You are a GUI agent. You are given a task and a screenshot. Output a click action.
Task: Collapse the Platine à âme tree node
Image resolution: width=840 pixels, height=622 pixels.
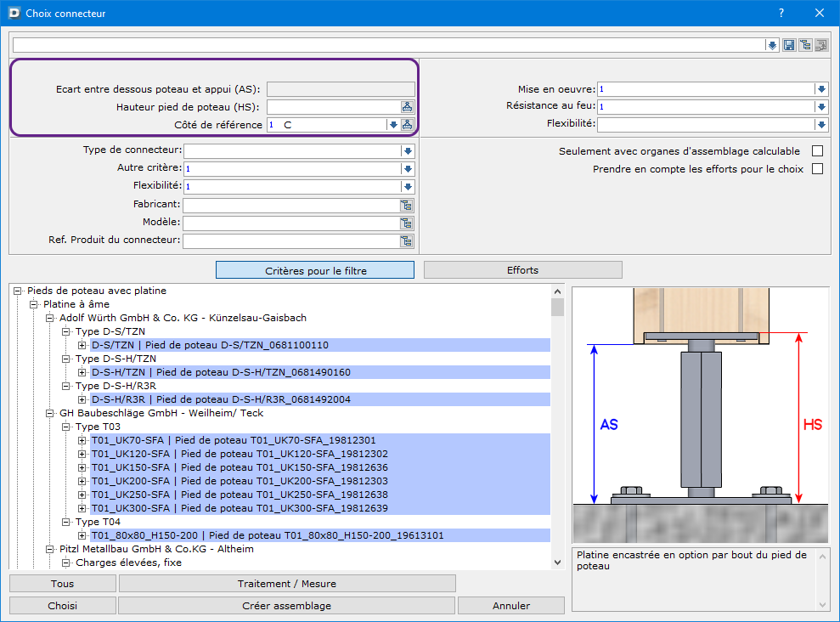(34, 304)
